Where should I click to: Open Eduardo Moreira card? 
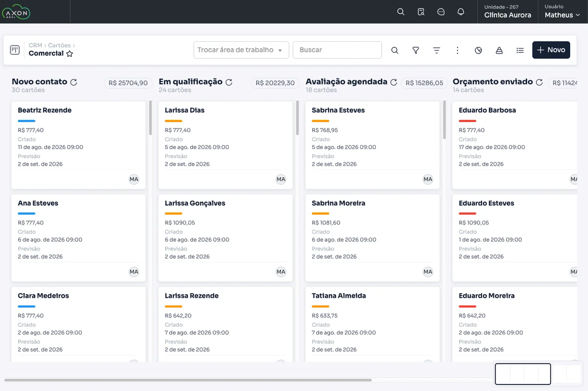click(x=514, y=324)
